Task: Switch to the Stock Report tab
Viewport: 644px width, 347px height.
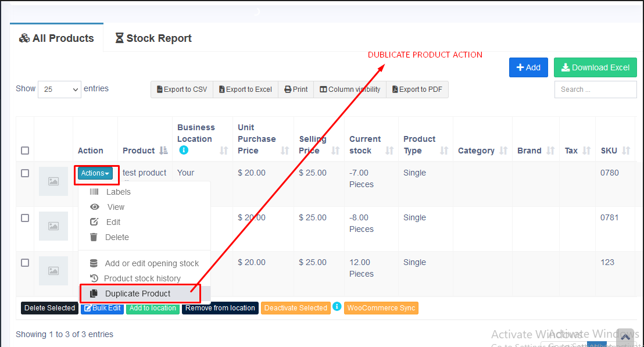Action: click(x=153, y=38)
